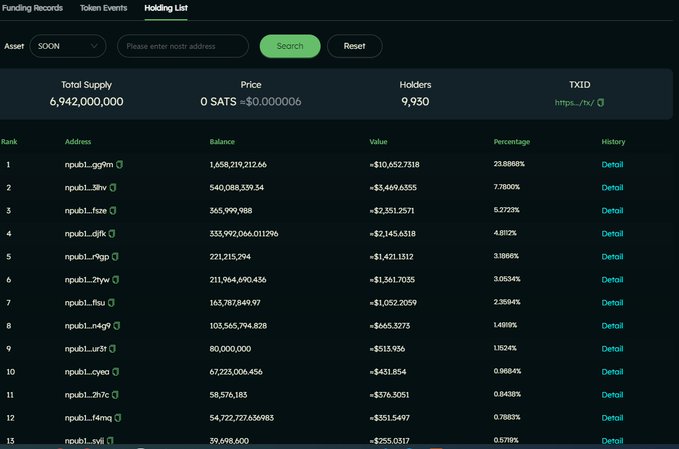Image resolution: width=679 pixels, height=449 pixels.
Task: Click address text npub1...r9gp
Action: (x=87, y=257)
